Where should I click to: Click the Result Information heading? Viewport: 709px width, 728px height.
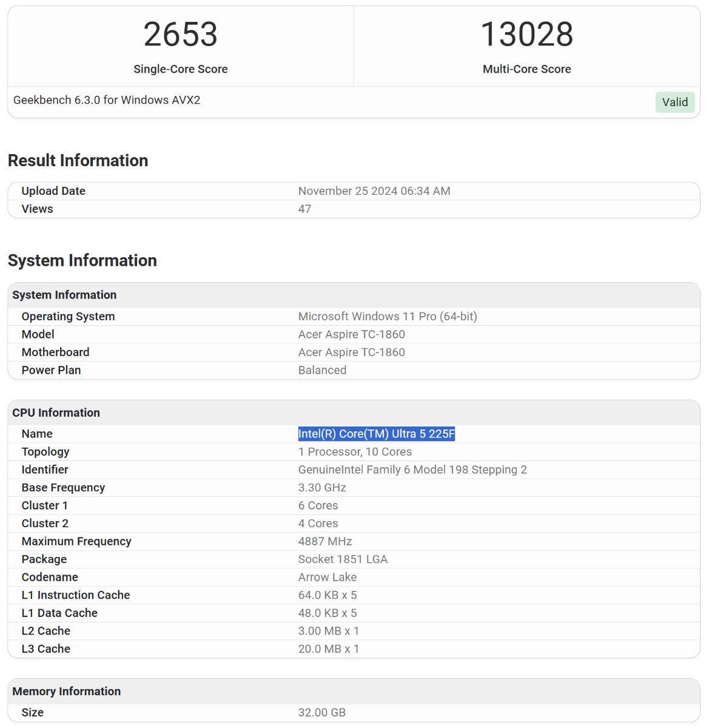tap(78, 160)
